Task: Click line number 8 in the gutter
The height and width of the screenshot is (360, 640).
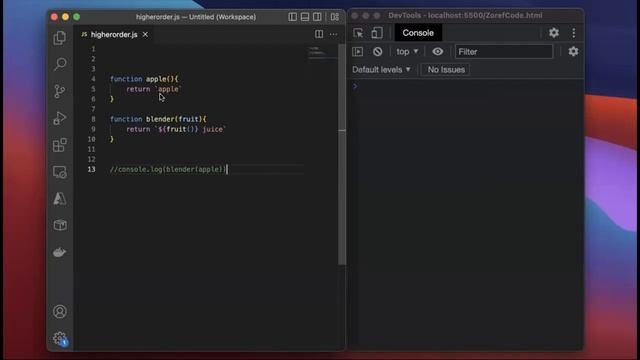Action: (x=93, y=119)
